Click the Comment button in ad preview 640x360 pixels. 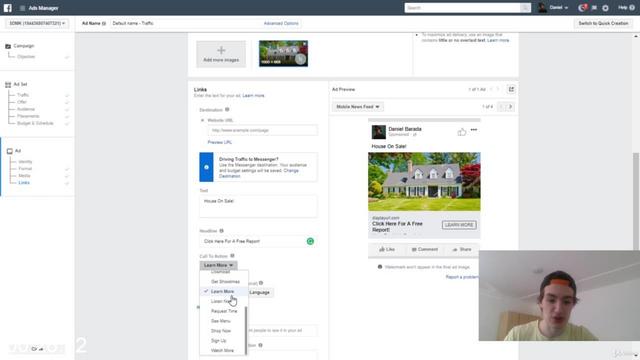click(424, 249)
